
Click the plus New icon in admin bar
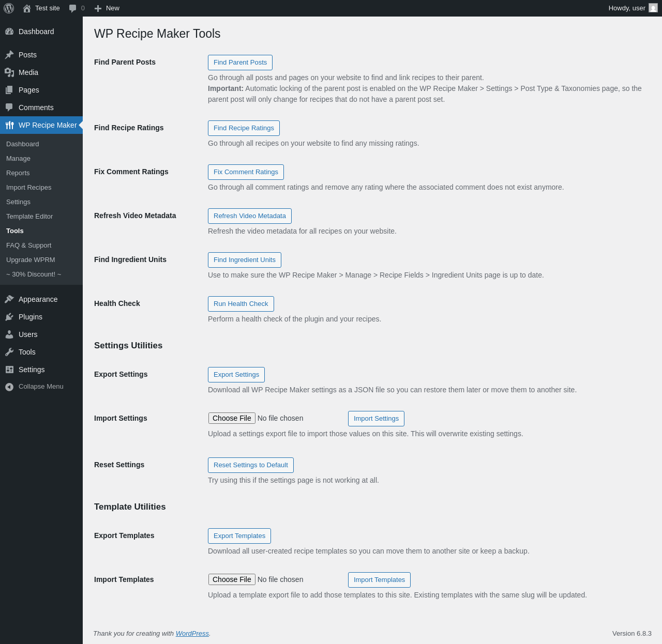tap(98, 8)
